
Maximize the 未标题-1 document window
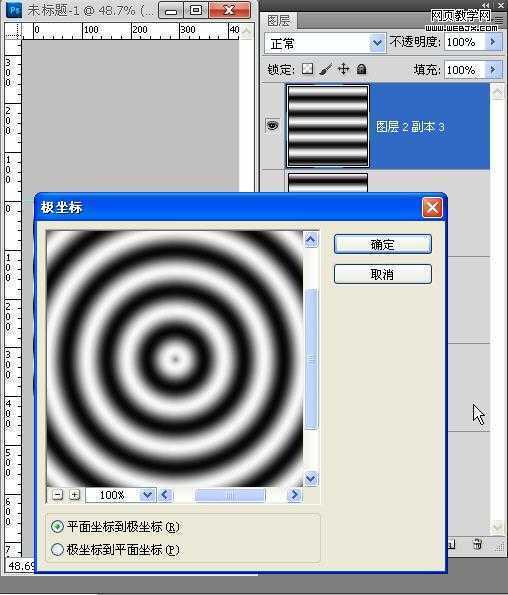click(196, 10)
